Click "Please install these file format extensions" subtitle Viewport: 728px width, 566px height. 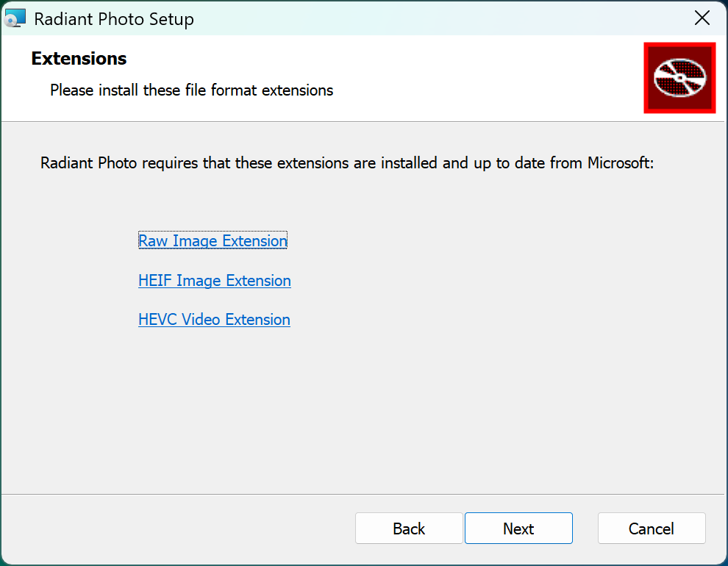pos(191,90)
